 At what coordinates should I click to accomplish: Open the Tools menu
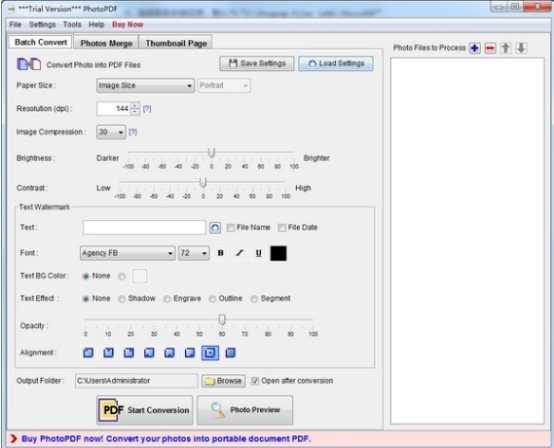coord(72,24)
